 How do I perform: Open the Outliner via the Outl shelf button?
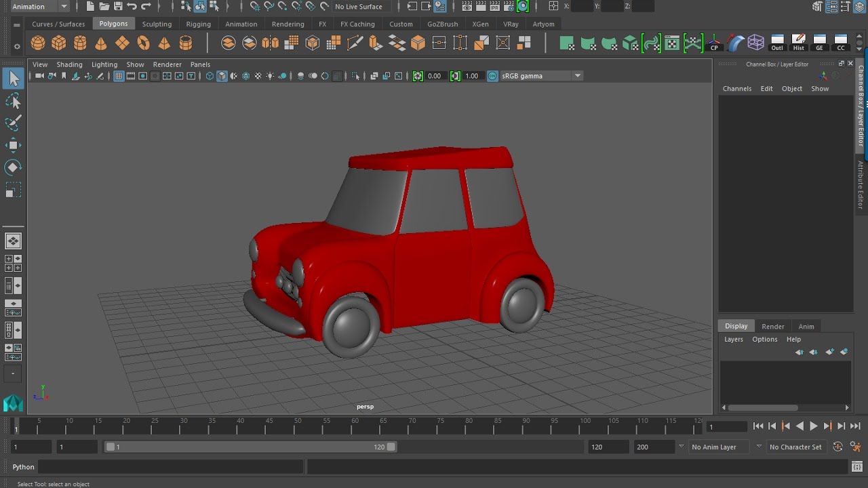click(777, 43)
